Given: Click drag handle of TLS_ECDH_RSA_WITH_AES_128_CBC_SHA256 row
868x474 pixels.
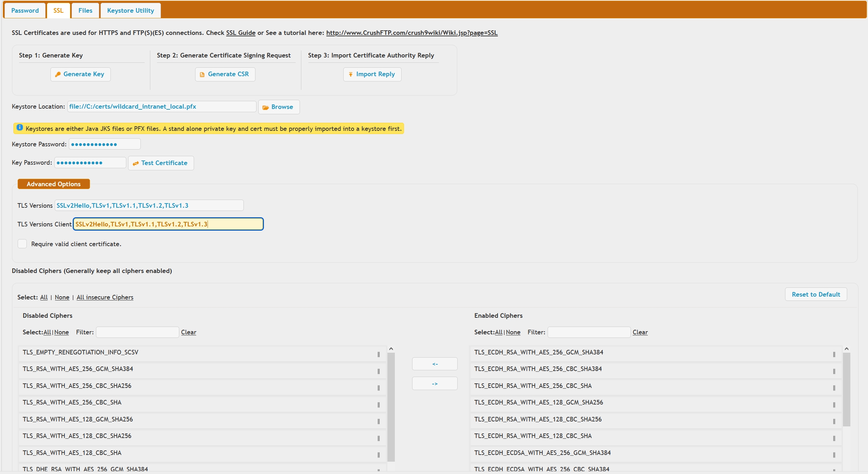Looking at the screenshot, I should click(834, 421).
